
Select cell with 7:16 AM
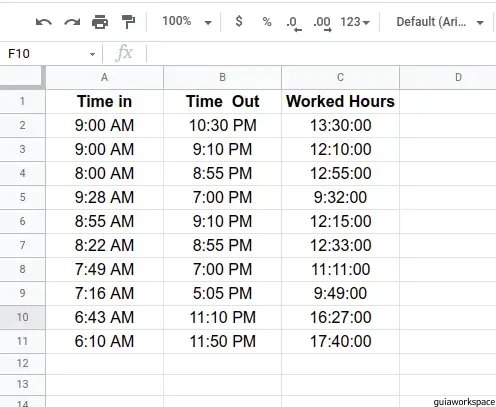tap(104, 293)
